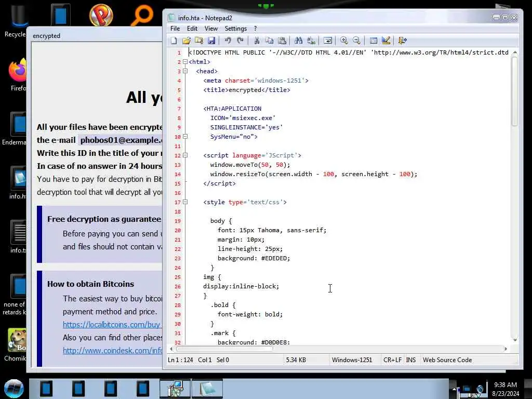Select the info.txt desktop file icon

coord(18,236)
